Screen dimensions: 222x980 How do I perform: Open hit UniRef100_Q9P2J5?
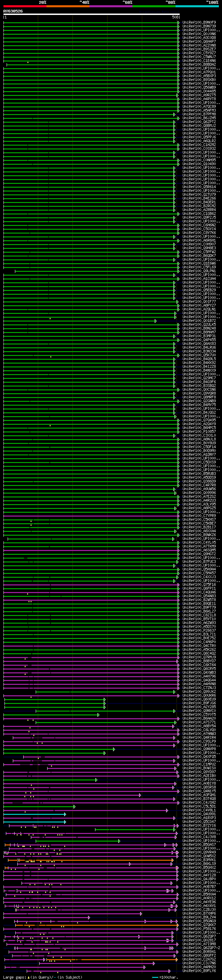pos(199,218)
